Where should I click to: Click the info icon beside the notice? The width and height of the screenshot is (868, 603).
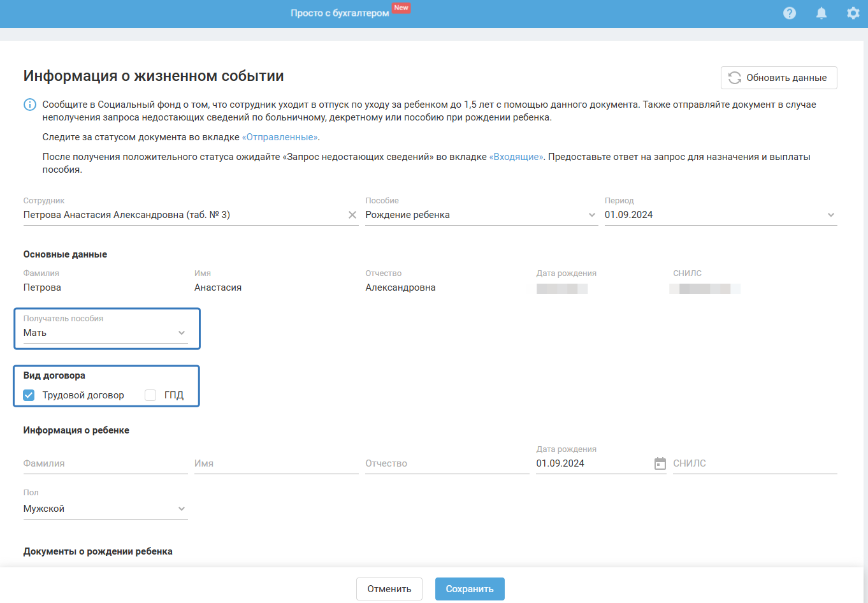(30, 105)
